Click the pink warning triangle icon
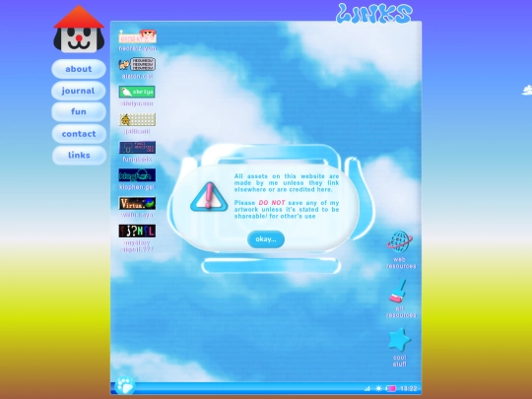This screenshot has width=532, height=399. click(209, 197)
